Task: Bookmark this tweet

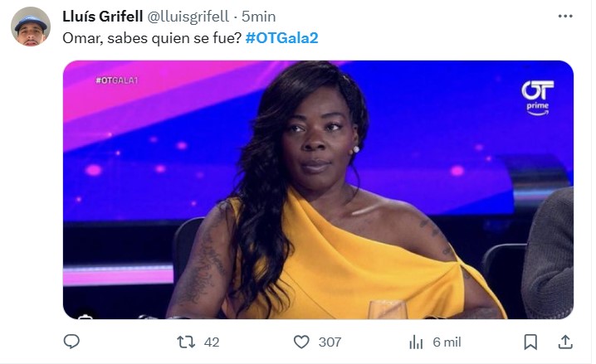Action: 530,342
